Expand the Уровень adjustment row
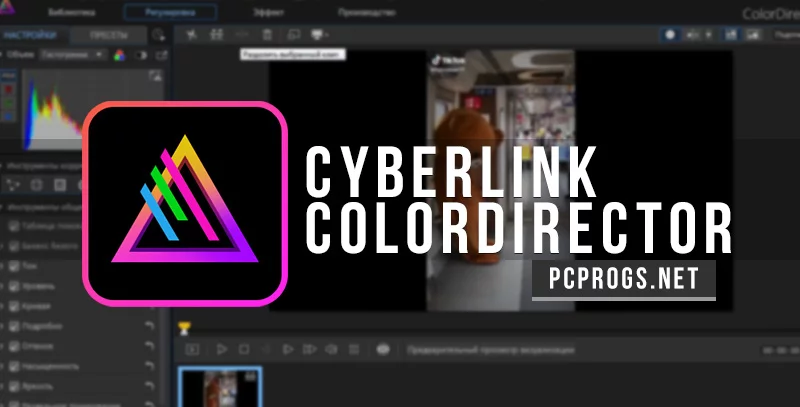The width and height of the screenshot is (800, 407). [x=3, y=286]
